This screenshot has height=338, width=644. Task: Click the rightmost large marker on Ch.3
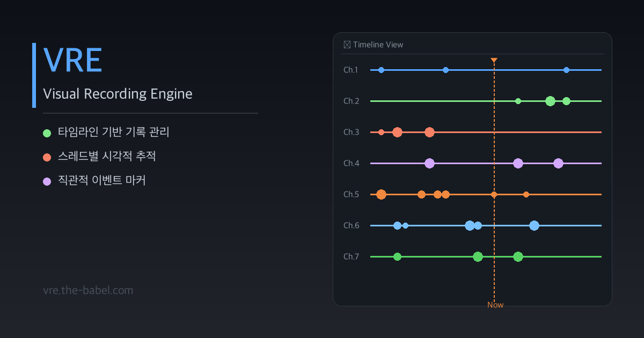429,132
